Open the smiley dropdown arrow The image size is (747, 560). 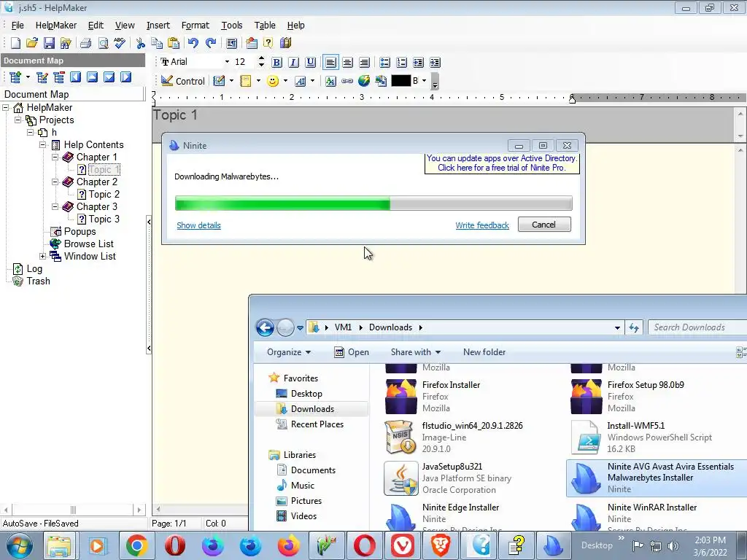(x=285, y=81)
